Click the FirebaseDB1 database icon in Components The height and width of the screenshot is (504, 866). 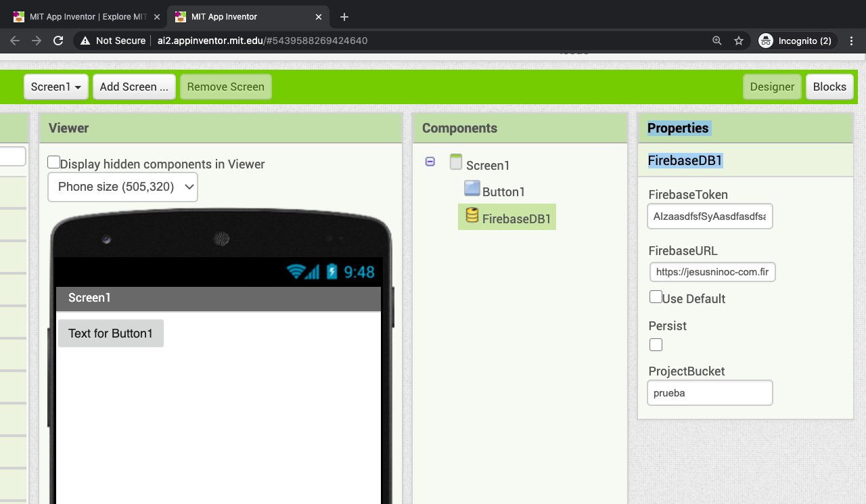click(x=472, y=215)
